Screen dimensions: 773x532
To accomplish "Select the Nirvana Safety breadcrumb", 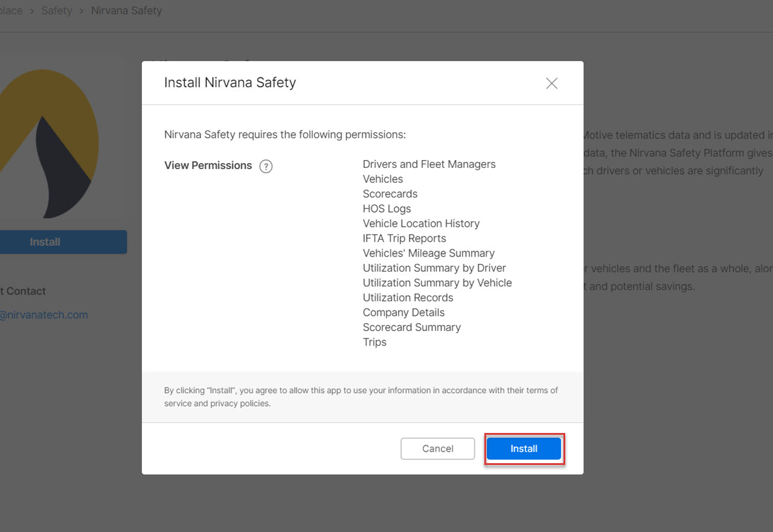I will [x=126, y=11].
